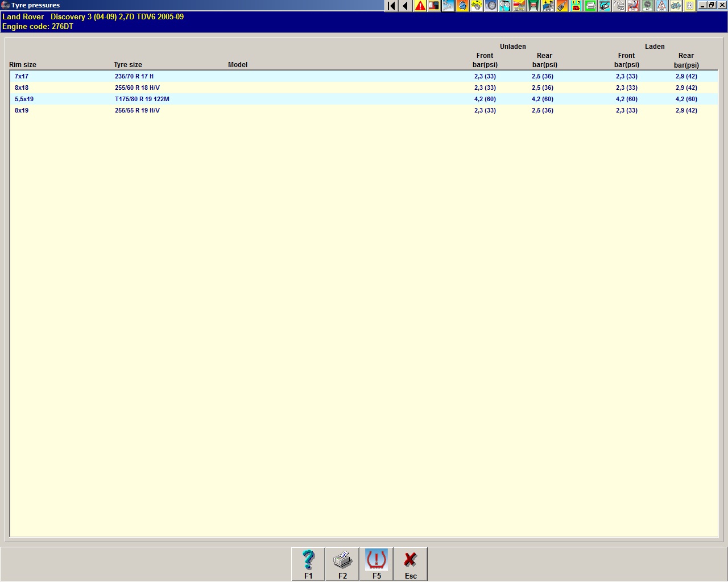
Task: Print the tyre pressures with F2
Action: 342,564
